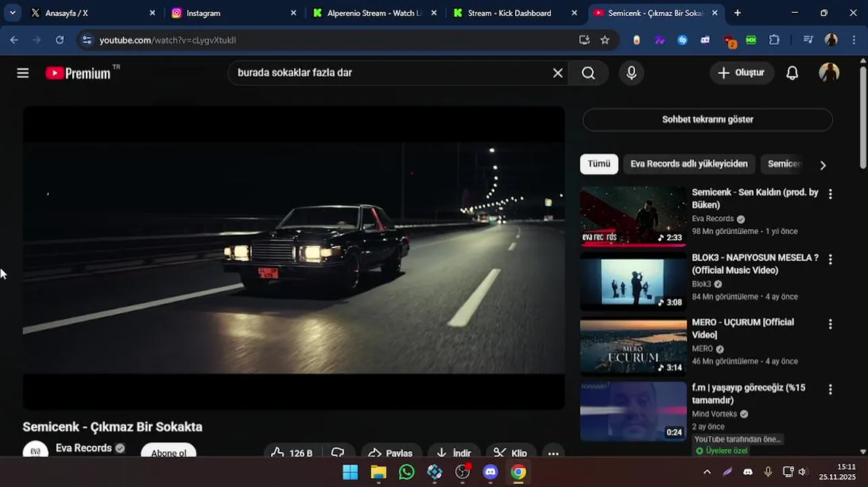Open Eva Records channel name below video
The height and width of the screenshot is (487, 868).
(x=84, y=448)
